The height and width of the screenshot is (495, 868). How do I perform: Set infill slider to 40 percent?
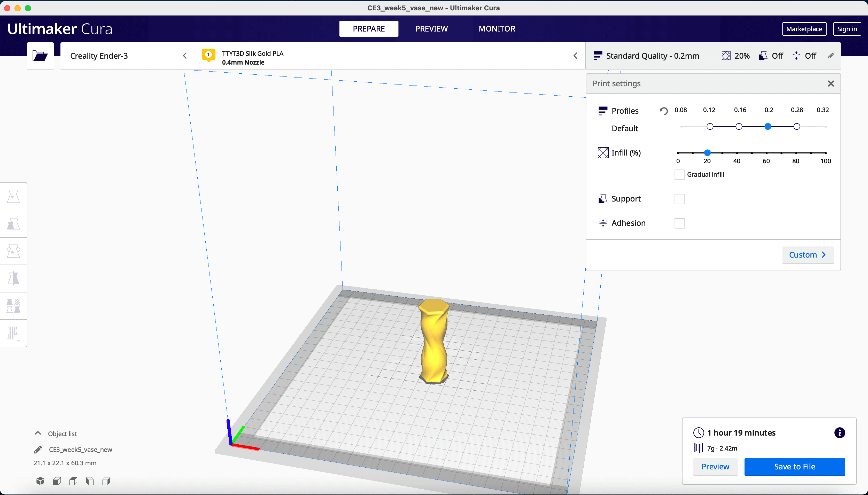point(737,153)
